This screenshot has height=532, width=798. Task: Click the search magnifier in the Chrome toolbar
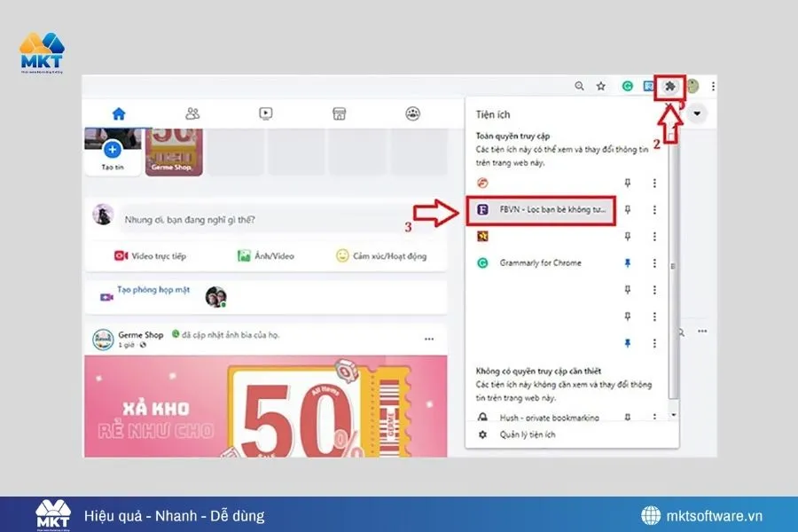point(579,86)
